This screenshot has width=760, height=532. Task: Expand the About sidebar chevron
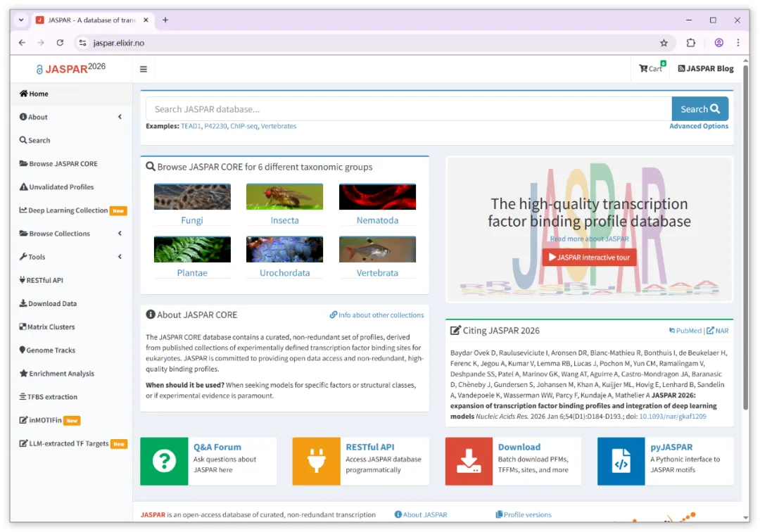click(120, 117)
